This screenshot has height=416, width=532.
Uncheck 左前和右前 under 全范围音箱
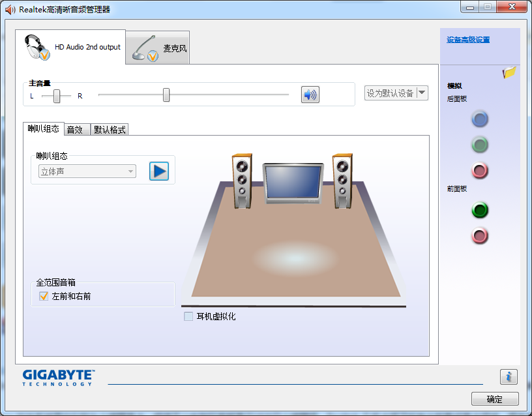coord(44,295)
